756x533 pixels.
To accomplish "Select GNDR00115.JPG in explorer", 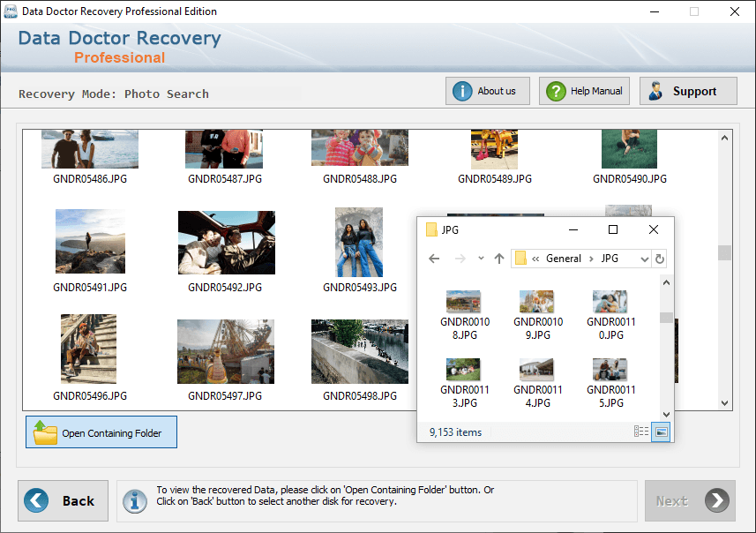I will click(610, 384).
